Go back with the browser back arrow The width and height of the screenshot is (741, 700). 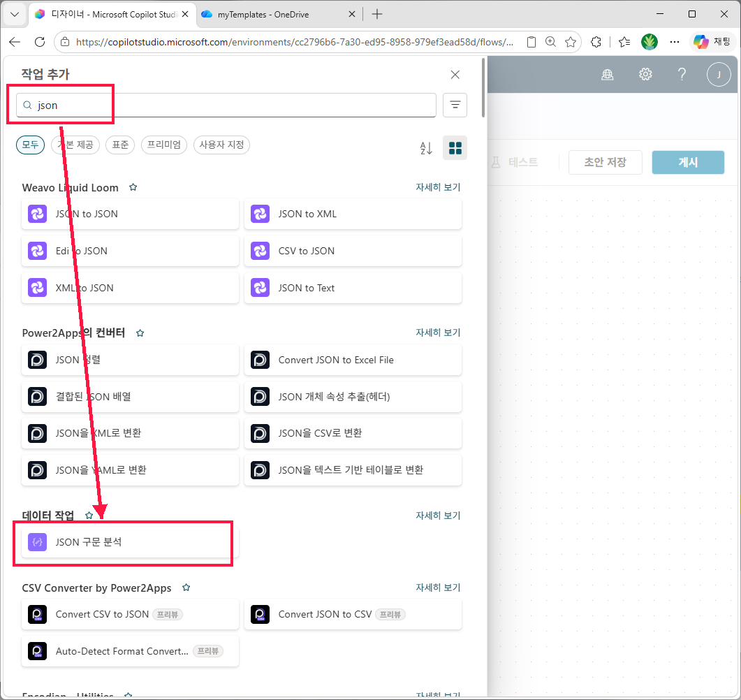click(15, 42)
